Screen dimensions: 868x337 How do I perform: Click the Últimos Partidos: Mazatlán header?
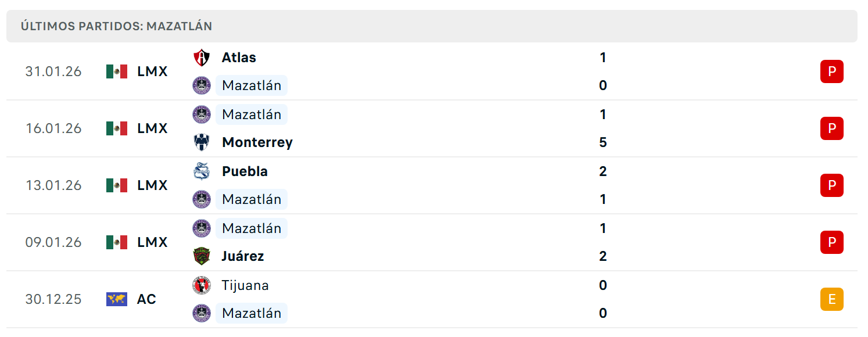(116, 26)
